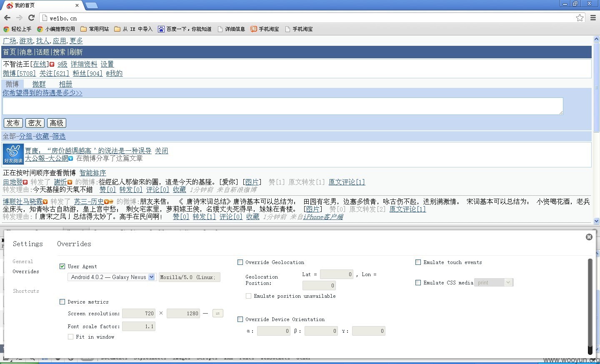
Task: Open the 详细资料 link
Action: (x=84, y=64)
